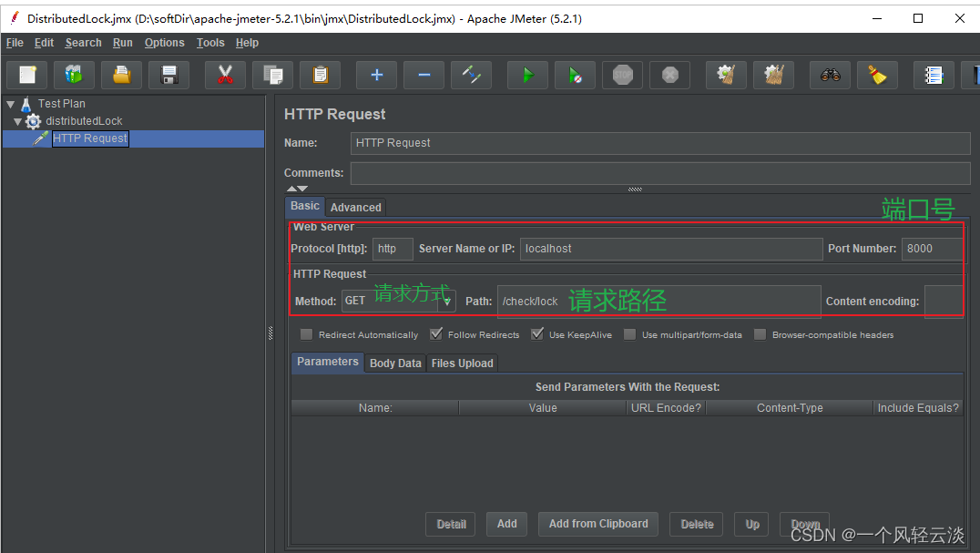Click the Port Number 8000 field
This screenshot has width=980, height=553.
tap(932, 249)
